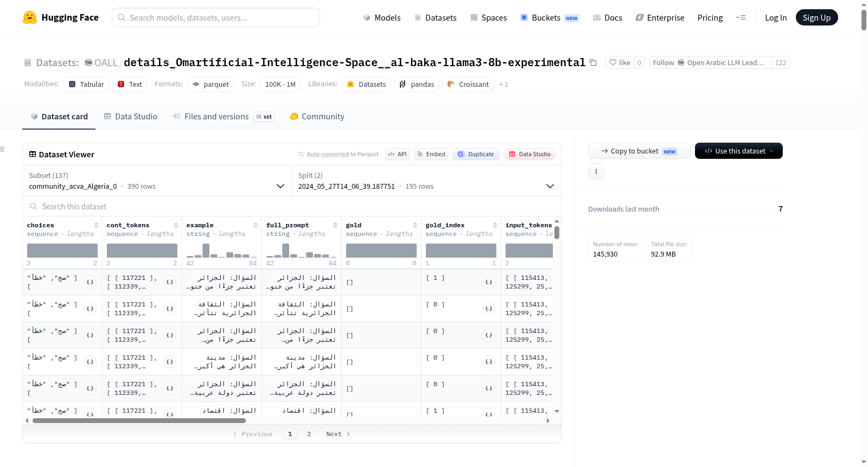Click the table vertical scrollbar thumb
Viewport: 868px width, 467px height.
tap(557, 232)
